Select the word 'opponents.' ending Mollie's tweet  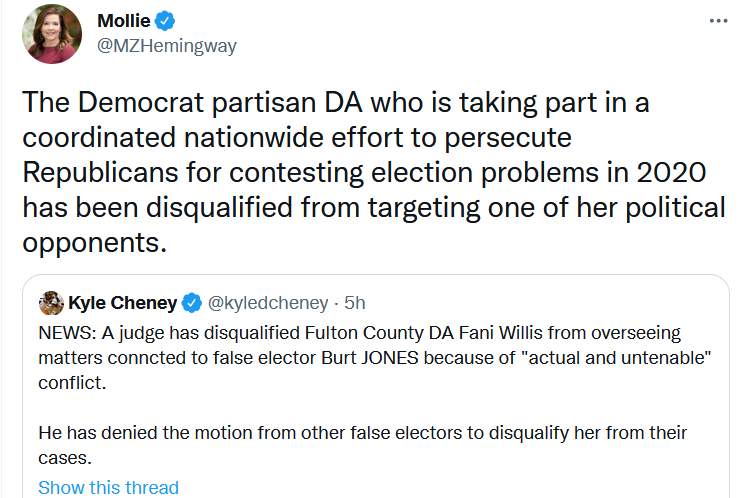95,244
